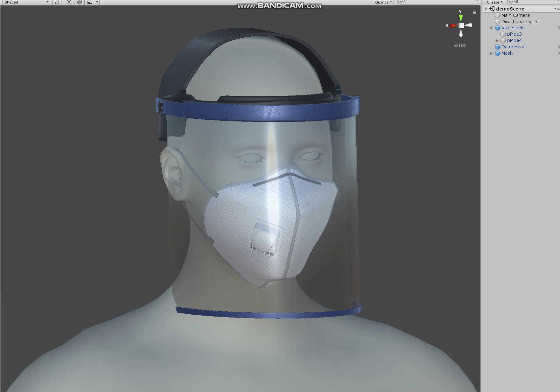
Task: Expand the pPipe4 foldout
Action: 497,41
